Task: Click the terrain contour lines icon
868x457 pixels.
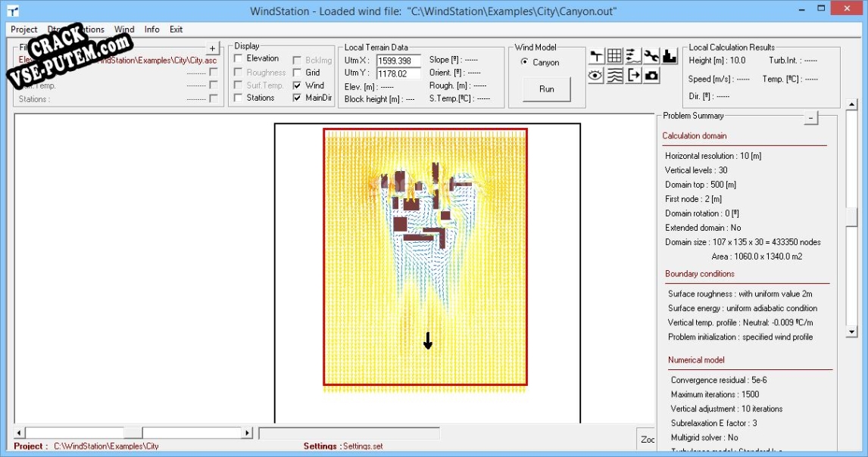Action: click(x=614, y=75)
